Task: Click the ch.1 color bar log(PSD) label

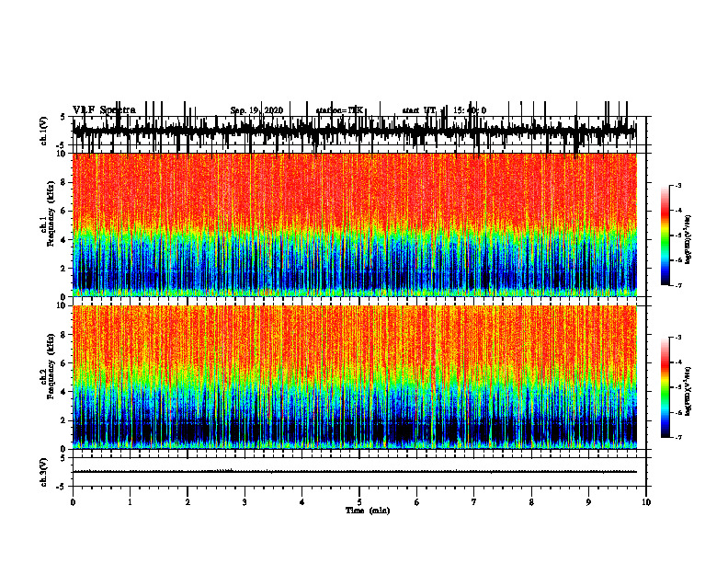Action: point(688,240)
